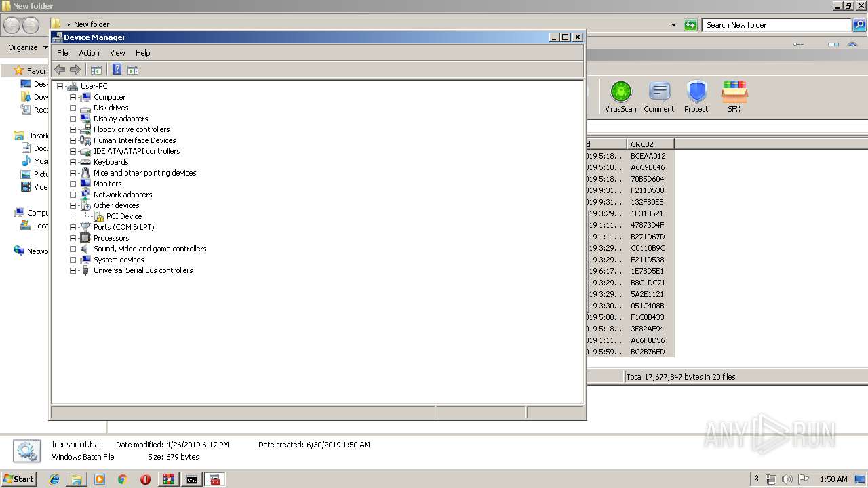Open the View menu in Device Manager
868x488 pixels.
(x=117, y=53)
